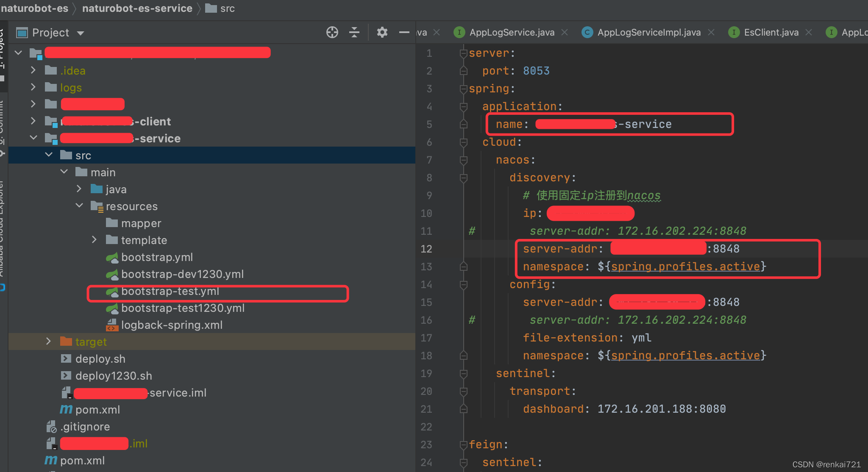Expand the target folder

point(48,341)
